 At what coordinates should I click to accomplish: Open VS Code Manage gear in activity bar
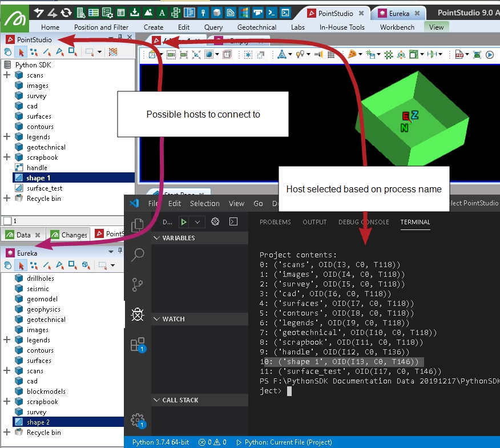(x=138, y=421)
